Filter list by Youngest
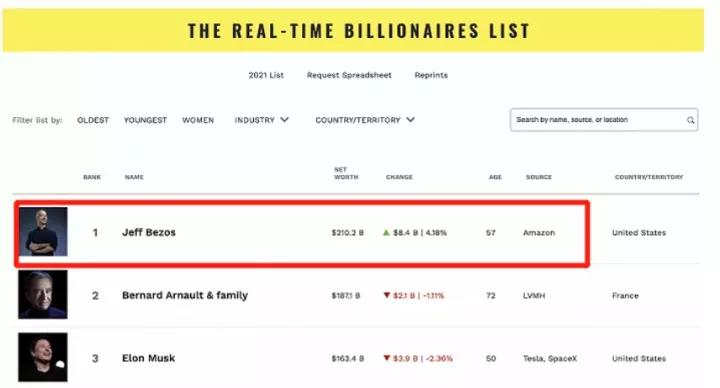 click(x=145, y=120)
